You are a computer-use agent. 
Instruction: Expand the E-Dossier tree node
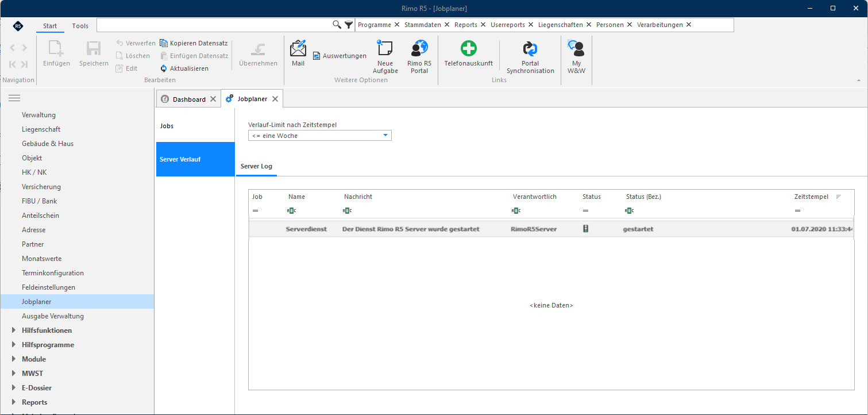[x=14, y=388]
